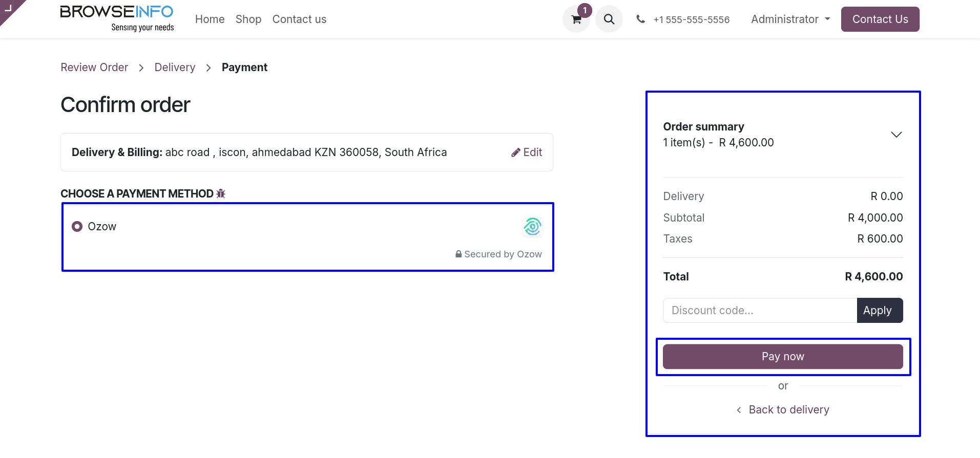Go to Review Order breadcrumb step
Viewport: 980px width, 458px height.
(x=94, y=68)
